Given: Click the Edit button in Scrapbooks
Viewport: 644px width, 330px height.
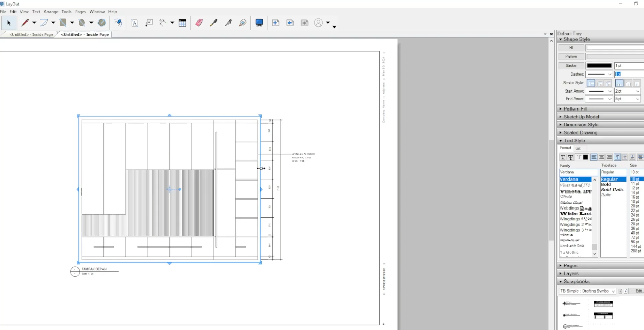Looking at the screenshot, I should pos(638,291).
